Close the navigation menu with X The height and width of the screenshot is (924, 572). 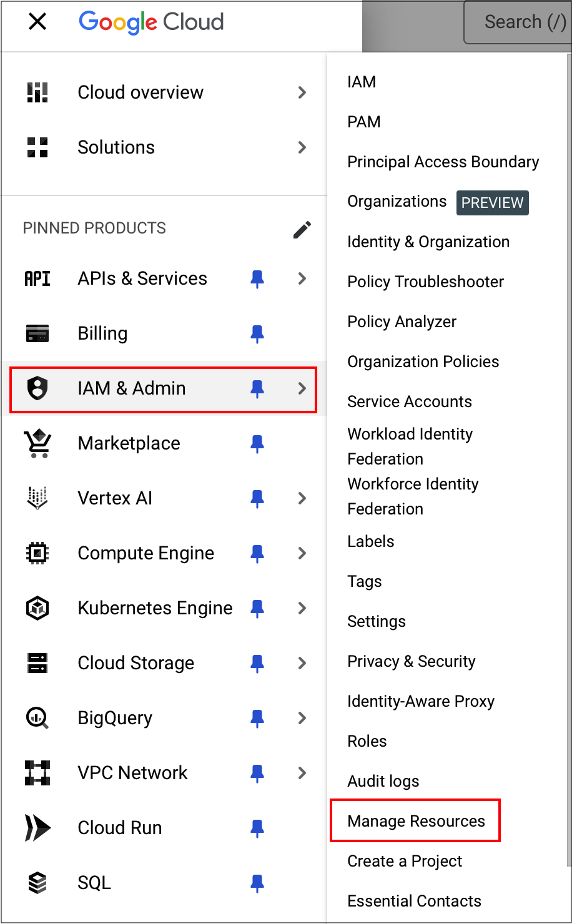tap(37, 22)
